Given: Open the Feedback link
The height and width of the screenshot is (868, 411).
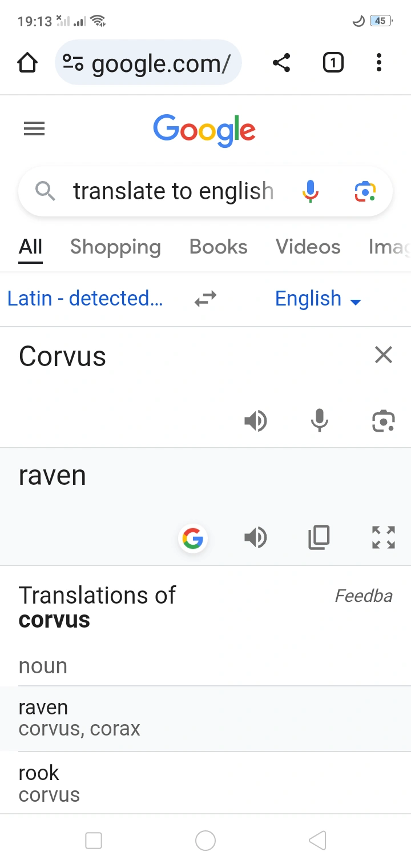Looking at the screenshot, I should point(364,596).
